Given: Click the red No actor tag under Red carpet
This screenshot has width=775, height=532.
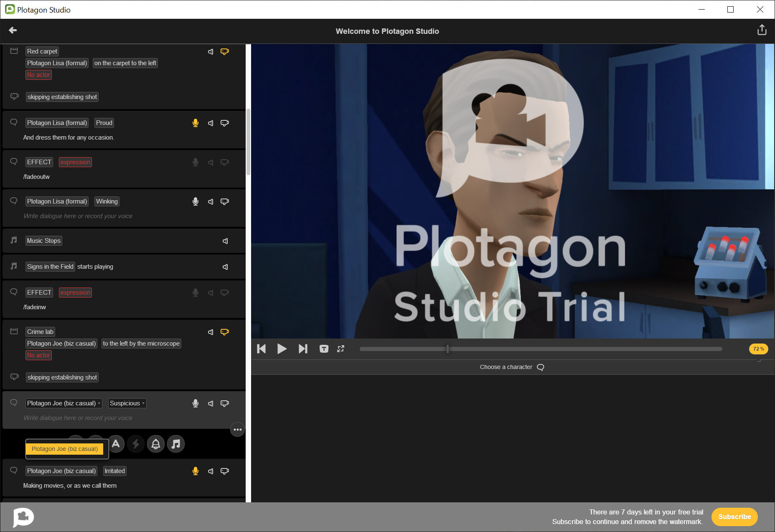Looking at the screenshot, I should [38, 75].
